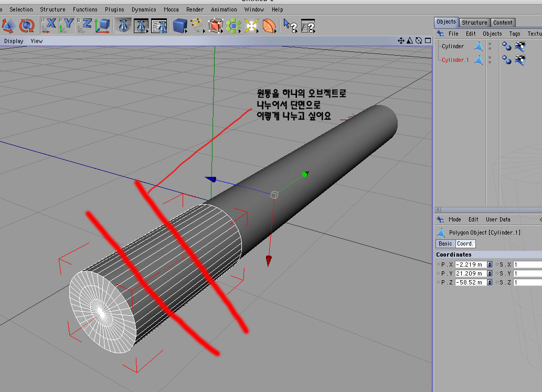
Task: Open the Selection menu
Action: click(x=21, y=9)
